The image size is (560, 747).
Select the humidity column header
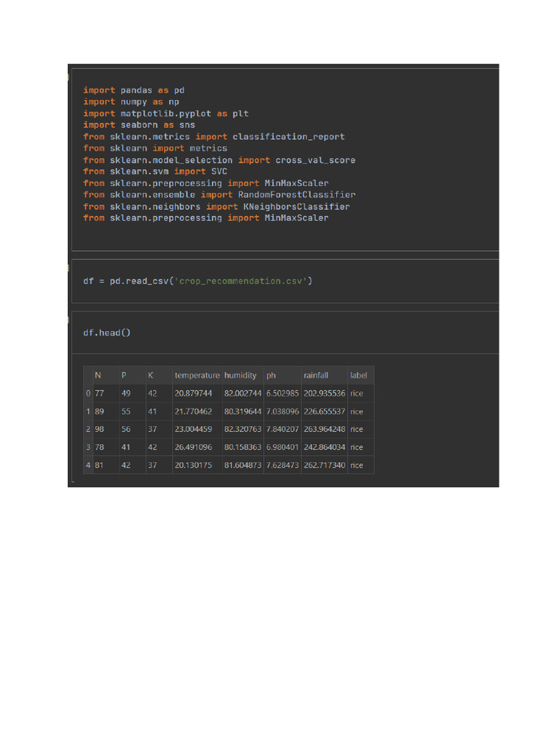tap(241, 375)
